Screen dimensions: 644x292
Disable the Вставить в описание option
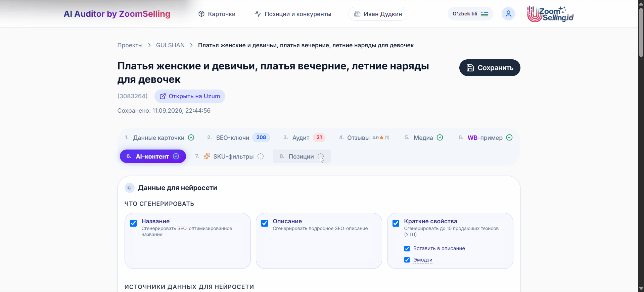[x=407, y=249]
